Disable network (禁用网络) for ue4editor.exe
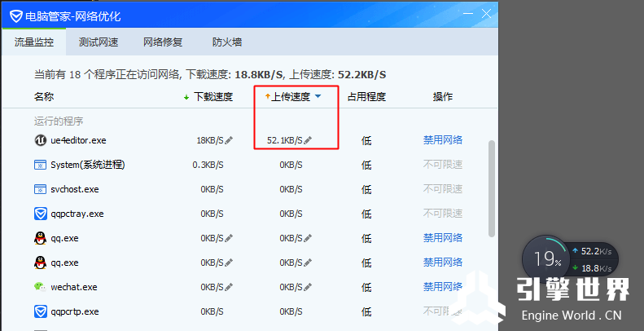The width and height of the screenshot is (644, 331). (x=443, y=140)
